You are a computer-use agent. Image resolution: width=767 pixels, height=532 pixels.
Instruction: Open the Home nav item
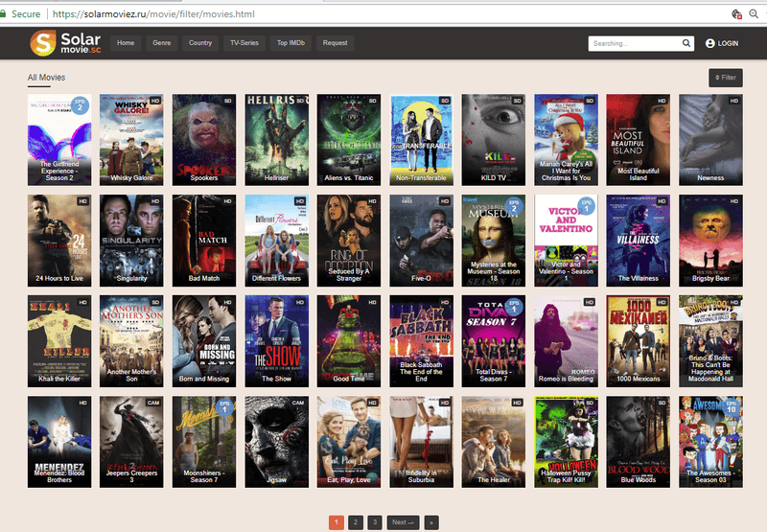[x=126, y=43]
